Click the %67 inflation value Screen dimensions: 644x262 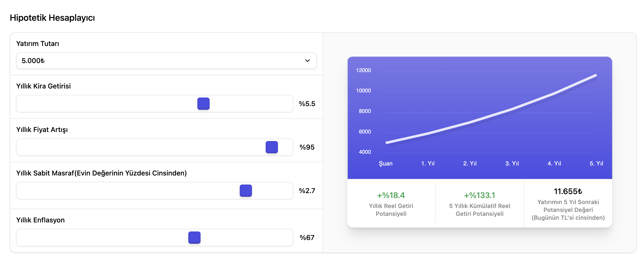tap(307, 238)
